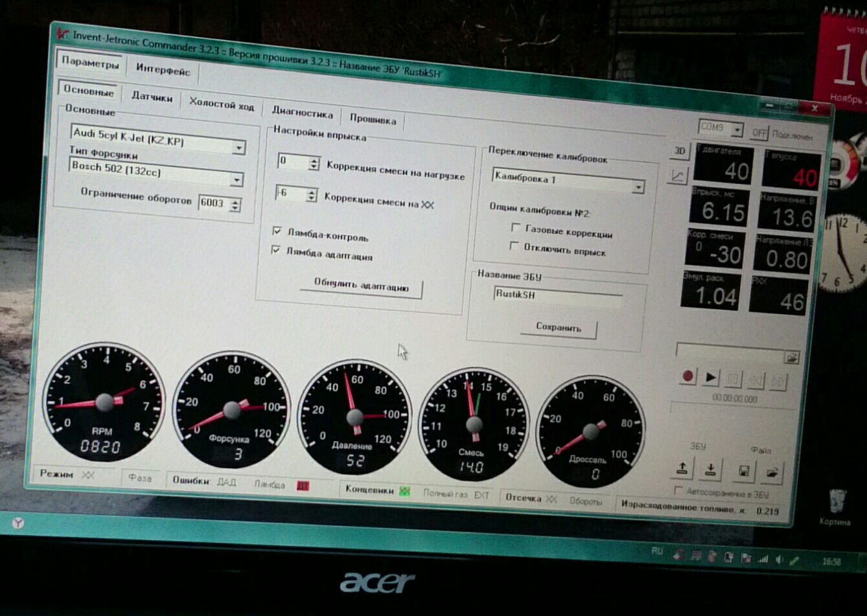Open the COM9 port dropdown
Screen dimensions: 867x616
pyautogui.click(x=737, y=130)
